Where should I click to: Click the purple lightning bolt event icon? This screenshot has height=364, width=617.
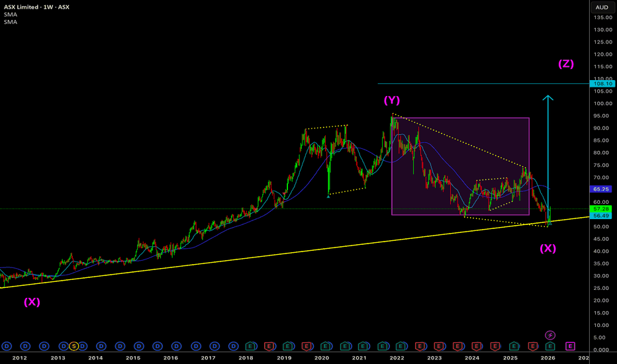pos(550,336)
